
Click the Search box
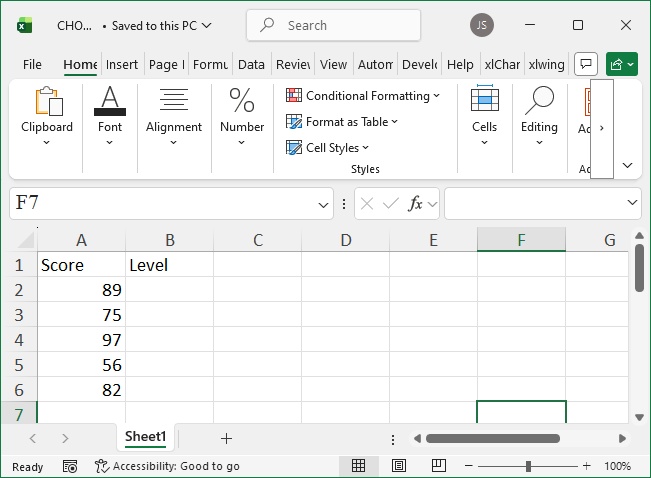(333, 25)
